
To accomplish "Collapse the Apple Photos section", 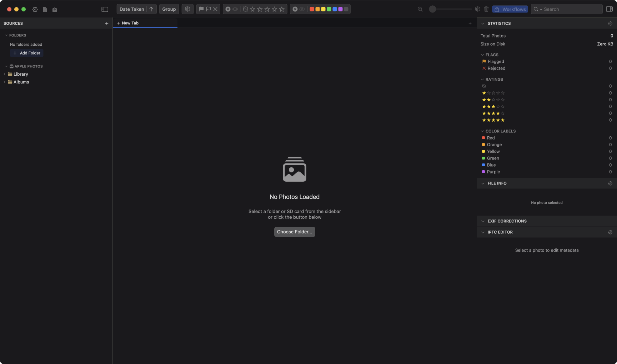I will [x=6, y=66].
